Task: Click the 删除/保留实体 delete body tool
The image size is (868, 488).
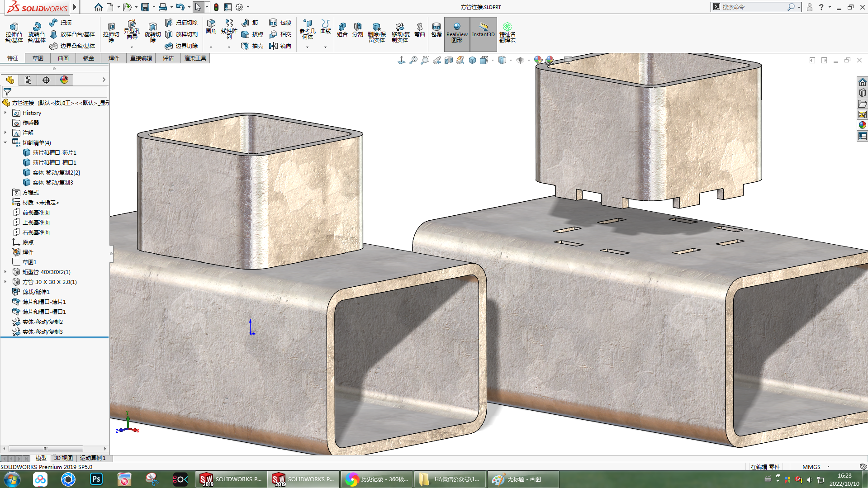Action: tap(376, 33)
